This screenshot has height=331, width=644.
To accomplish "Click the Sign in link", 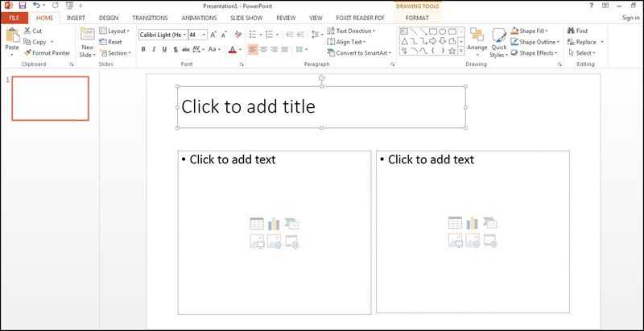I will pyautogui.click(x=630, y=17).
